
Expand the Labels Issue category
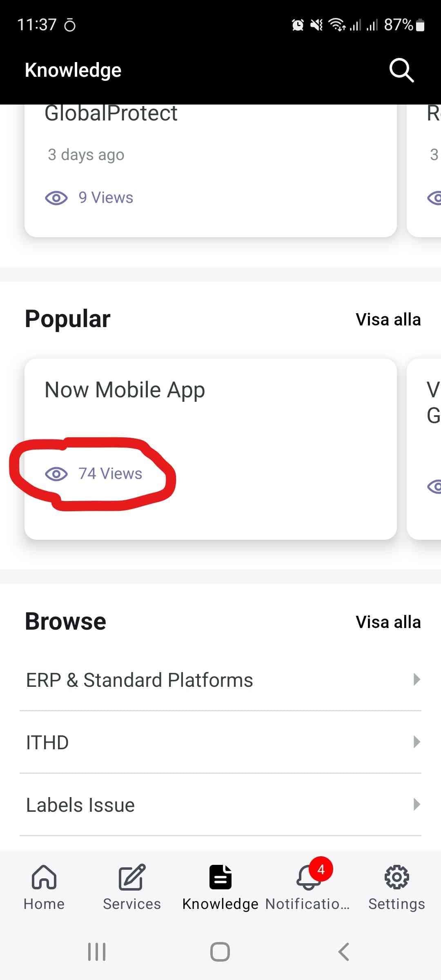[220, 805]
